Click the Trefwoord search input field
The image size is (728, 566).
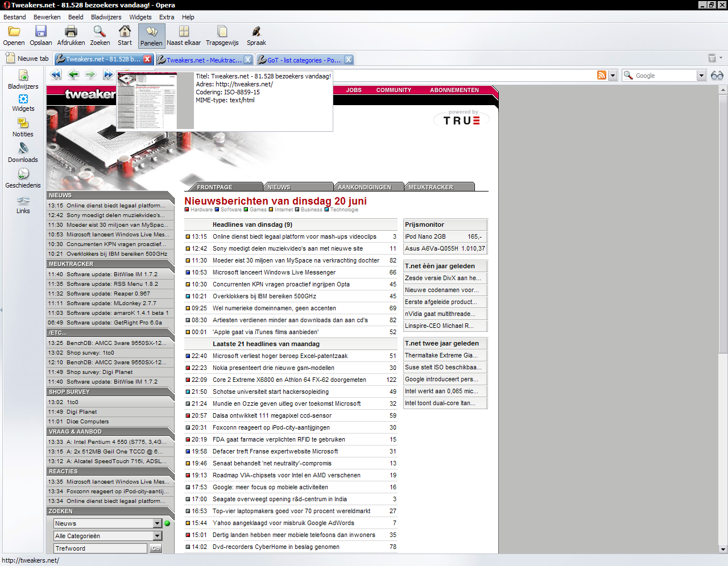(x=101, y=548)
